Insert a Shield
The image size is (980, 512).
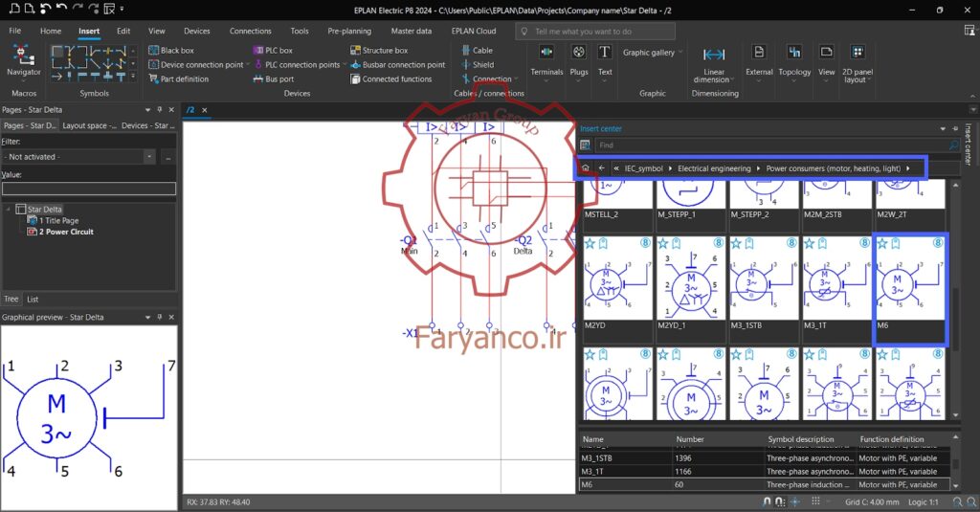(x=478, y=64)
